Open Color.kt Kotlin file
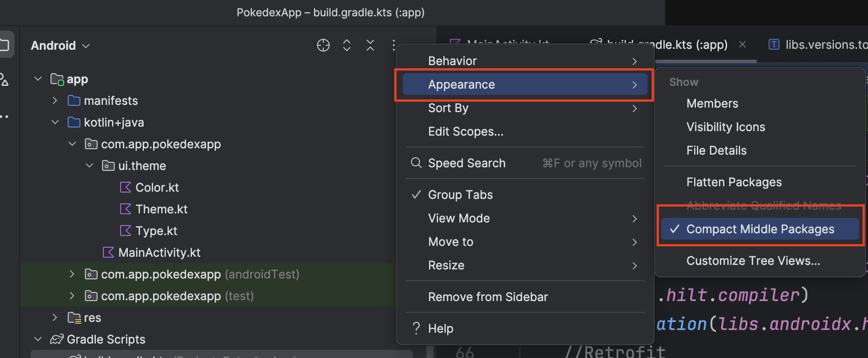Screen dimensions: 868x358 pyautogui.click(x=157, y=188)
